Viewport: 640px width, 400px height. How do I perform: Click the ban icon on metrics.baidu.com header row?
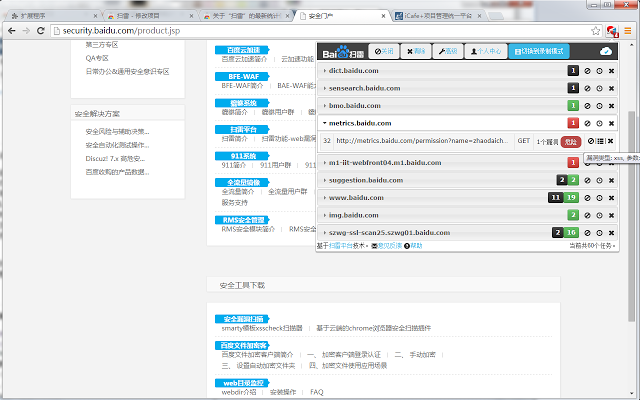587,123
